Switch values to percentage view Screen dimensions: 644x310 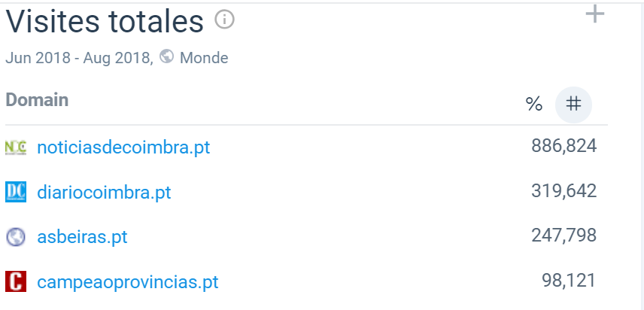pyautogui.click(x=534, y=105)
